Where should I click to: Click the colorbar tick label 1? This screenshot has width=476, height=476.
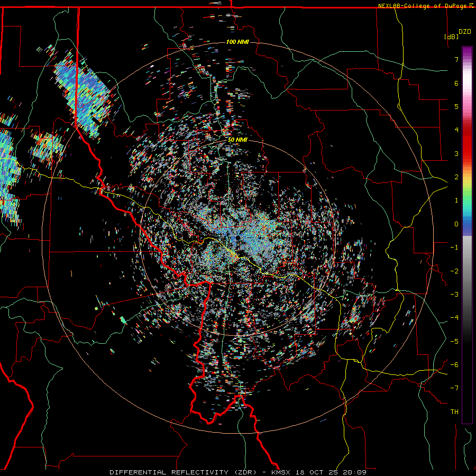tap(456, 200)
